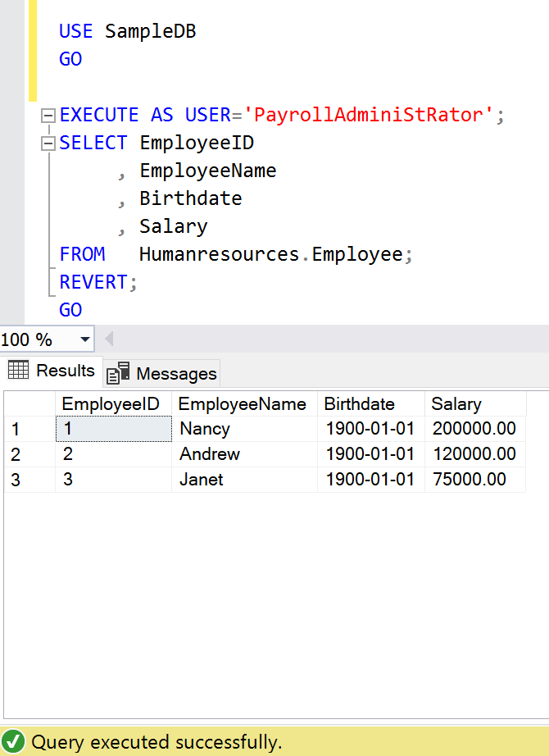Click the Query executed successfully status text

pyautogui.click(x=157, y=743)
